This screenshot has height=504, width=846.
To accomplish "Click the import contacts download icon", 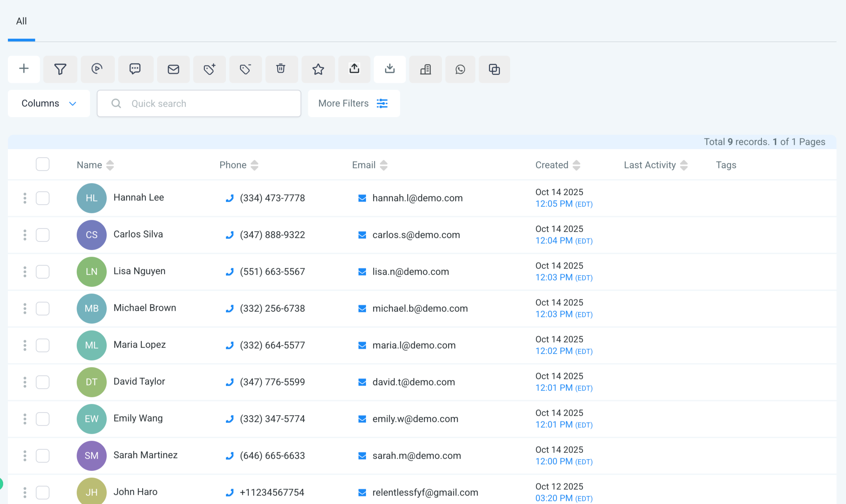I will click(x=389, y=69).
